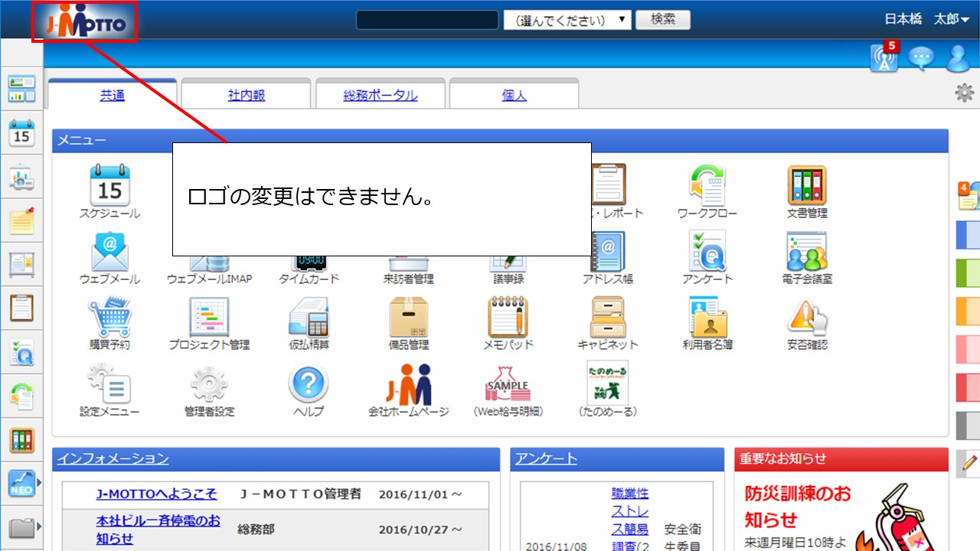Select the green sticky note color swatch

click(x=968, y=272)
